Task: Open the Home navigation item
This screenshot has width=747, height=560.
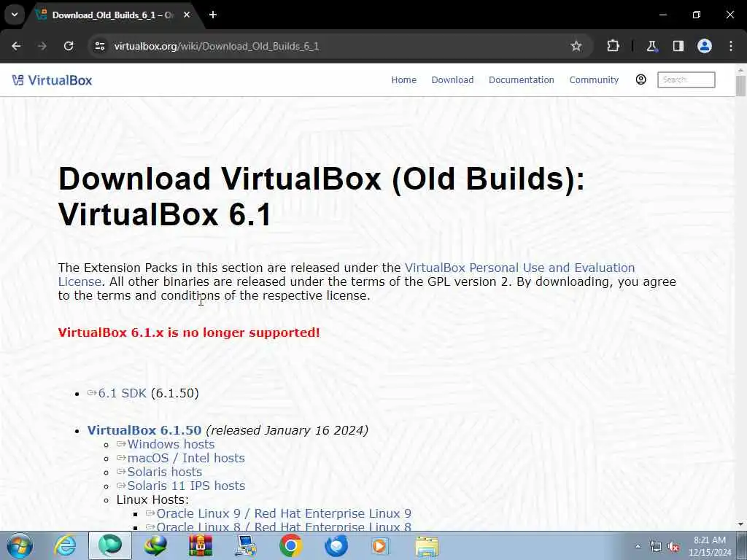Action: coord(404,80)
